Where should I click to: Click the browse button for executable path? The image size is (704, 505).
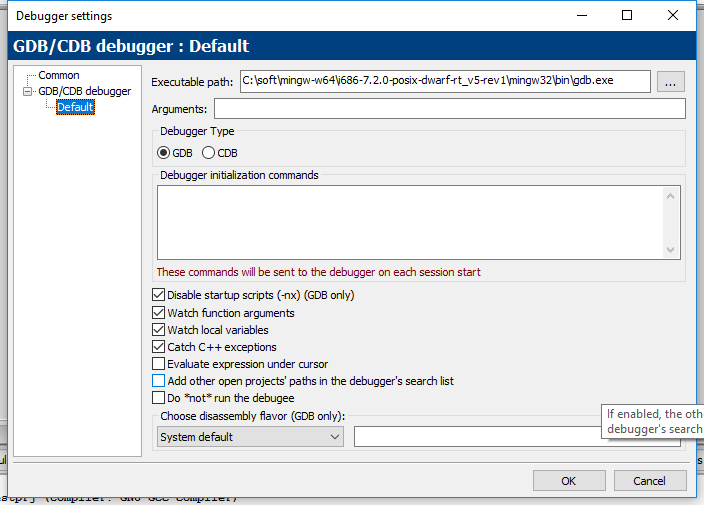pos(672,82)
